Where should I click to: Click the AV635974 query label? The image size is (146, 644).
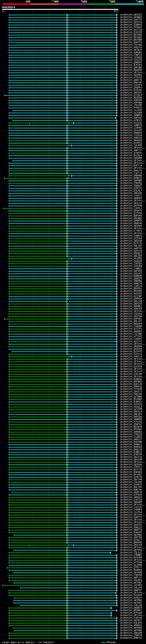8,8
